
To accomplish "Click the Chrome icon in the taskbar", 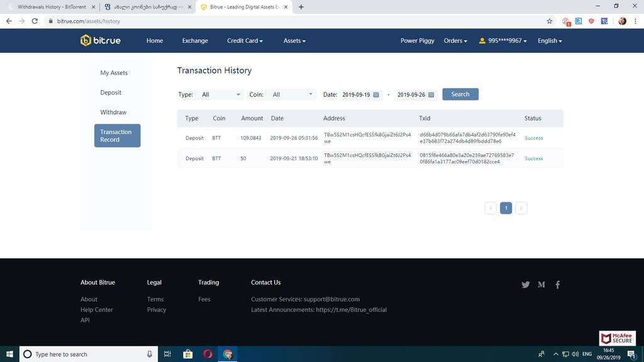I will pyautogui.click(x=228, y=354).
